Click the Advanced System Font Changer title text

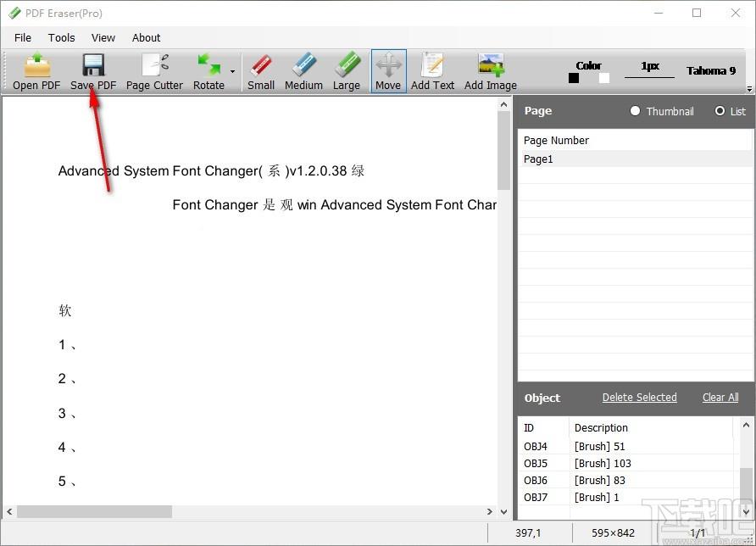pos(211,170)
